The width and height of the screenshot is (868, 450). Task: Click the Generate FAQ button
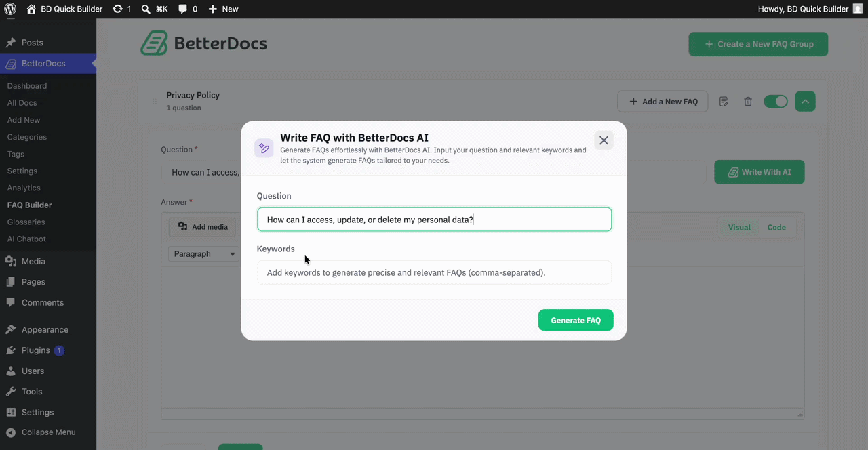click(576, 321)
